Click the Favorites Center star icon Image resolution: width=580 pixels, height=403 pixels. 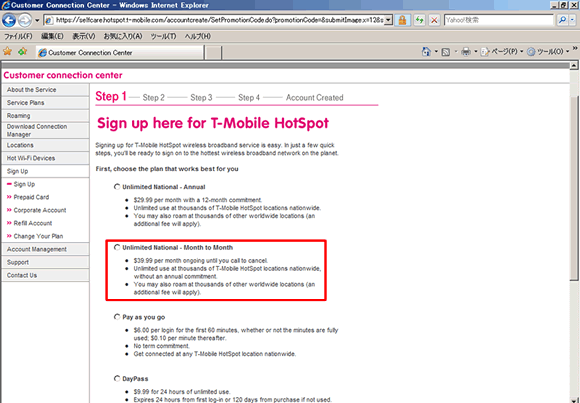(x=7, y=52)
